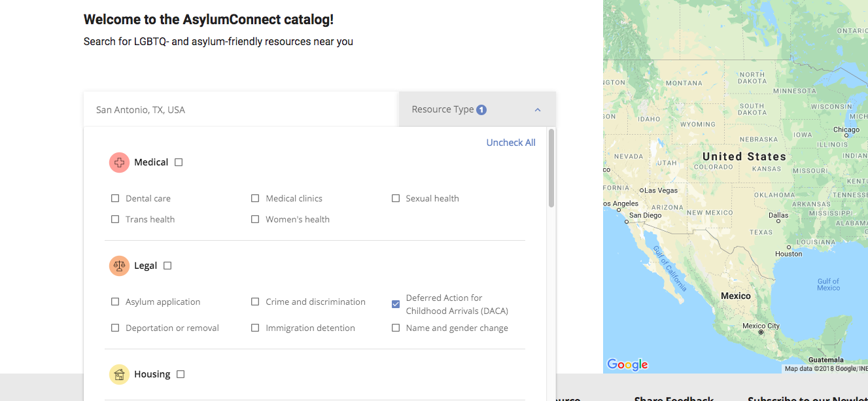The image size is (868, 401).
Task: Tick the Trans health checkbox
Action: [x=115, y=219]
